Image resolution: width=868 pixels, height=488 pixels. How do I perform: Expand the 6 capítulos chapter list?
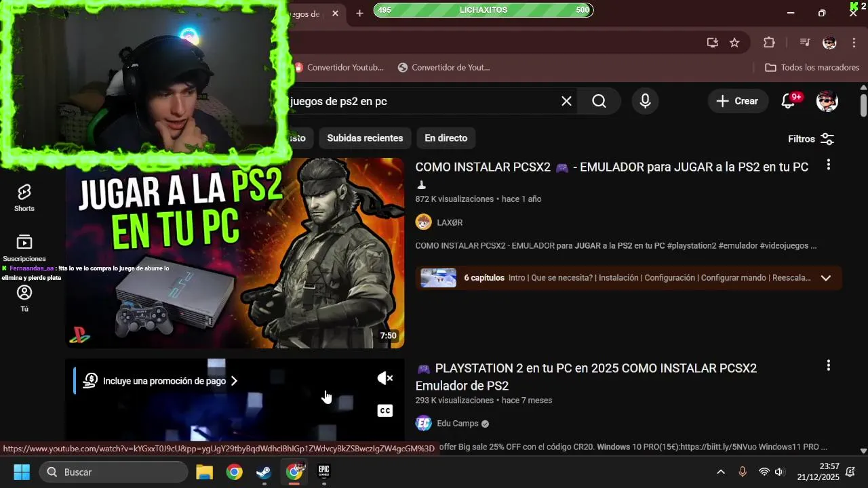point(825,278)
